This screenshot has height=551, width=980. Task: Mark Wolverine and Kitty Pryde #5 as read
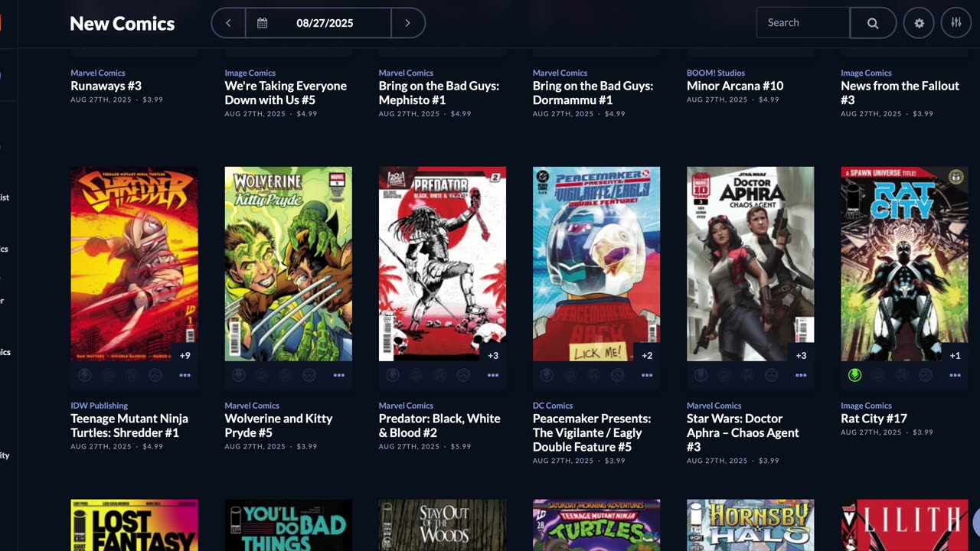pyautogui.click(x=286, y=375)
